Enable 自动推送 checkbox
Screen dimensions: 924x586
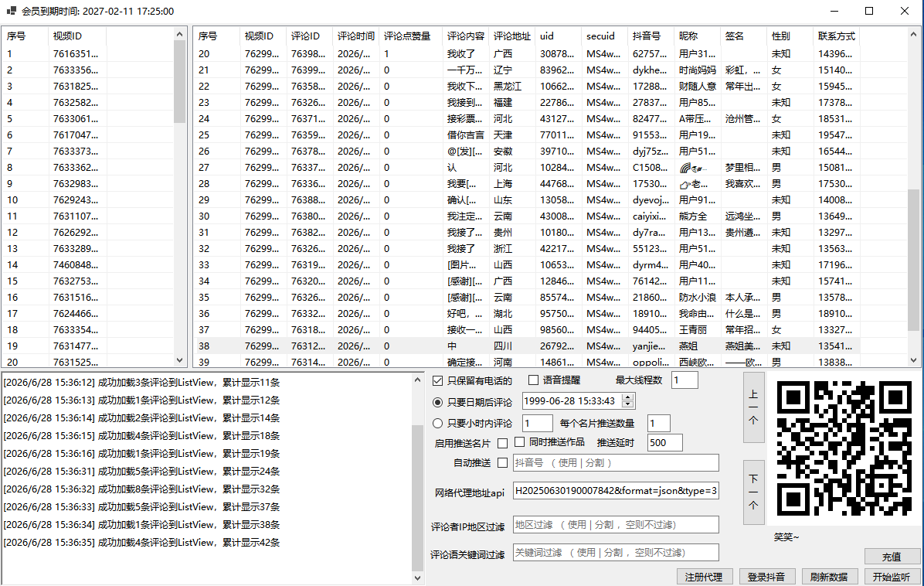tap(503, 463)
